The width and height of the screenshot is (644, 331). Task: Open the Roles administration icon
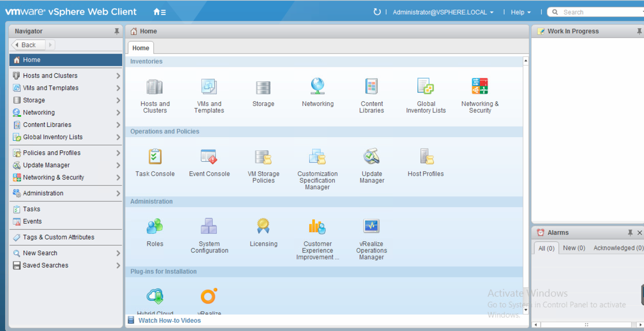(155, 227)
